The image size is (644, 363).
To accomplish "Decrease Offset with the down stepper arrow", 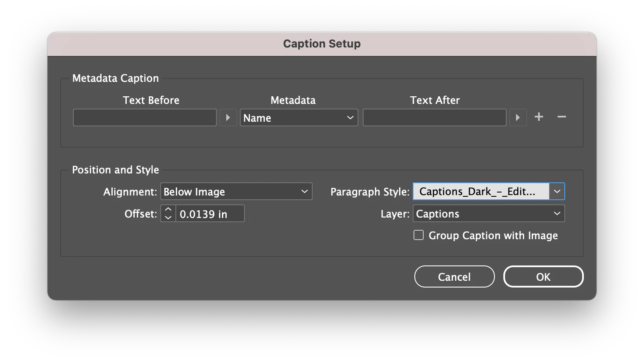I will point(168,218).
